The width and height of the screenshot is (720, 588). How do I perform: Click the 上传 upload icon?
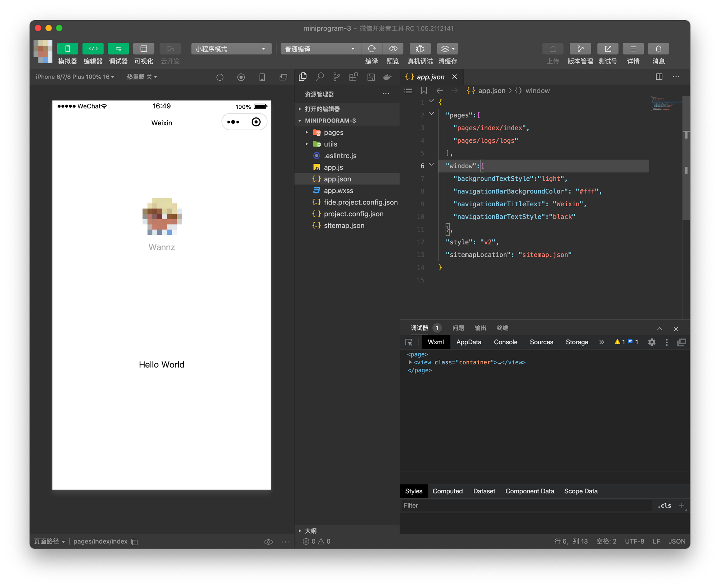[553, 49]
